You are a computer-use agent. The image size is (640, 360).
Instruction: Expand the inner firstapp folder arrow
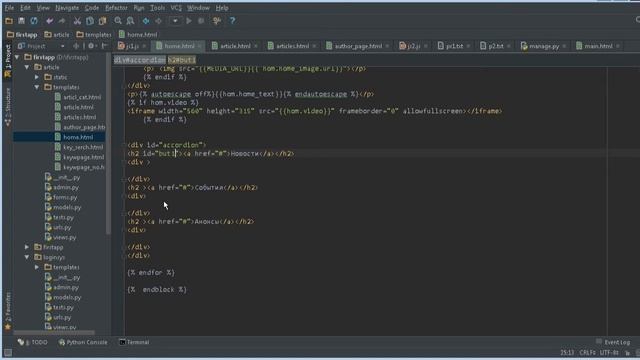27,247
